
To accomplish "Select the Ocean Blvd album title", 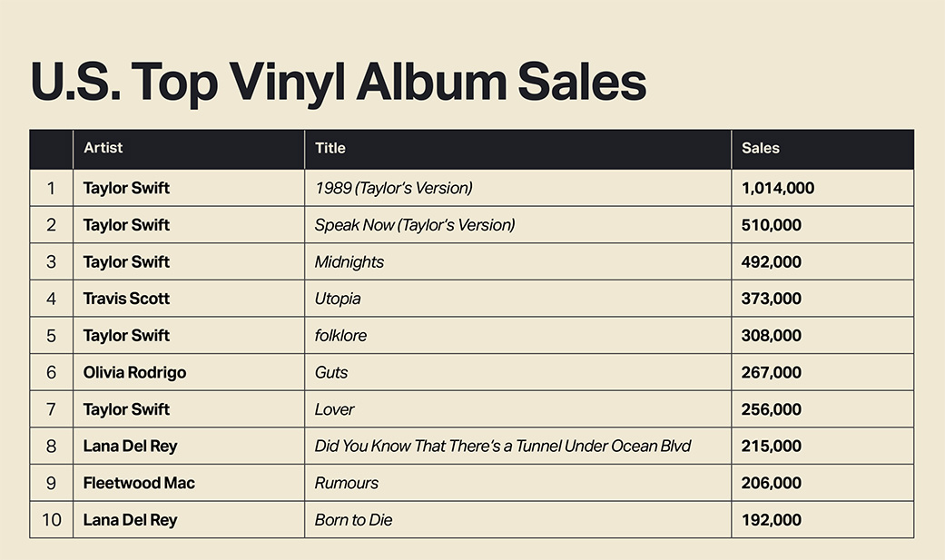I will [x=503, y=446].
